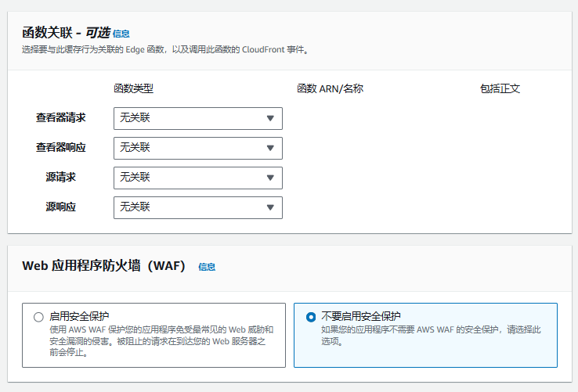The image size is (578, 392).
Task: Click the 函数 ARN/名称 column header
Action: coord(330,88)
